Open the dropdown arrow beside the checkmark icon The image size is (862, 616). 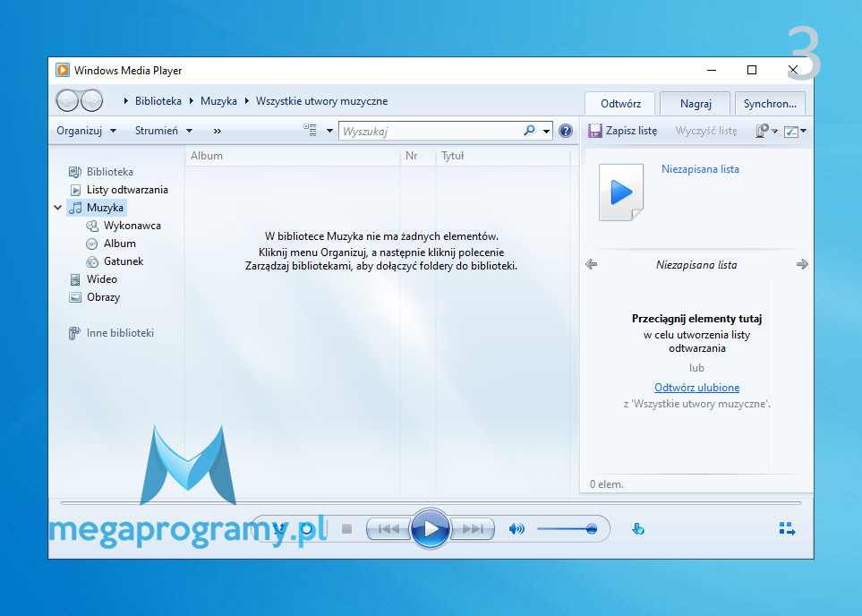[803, 131]
